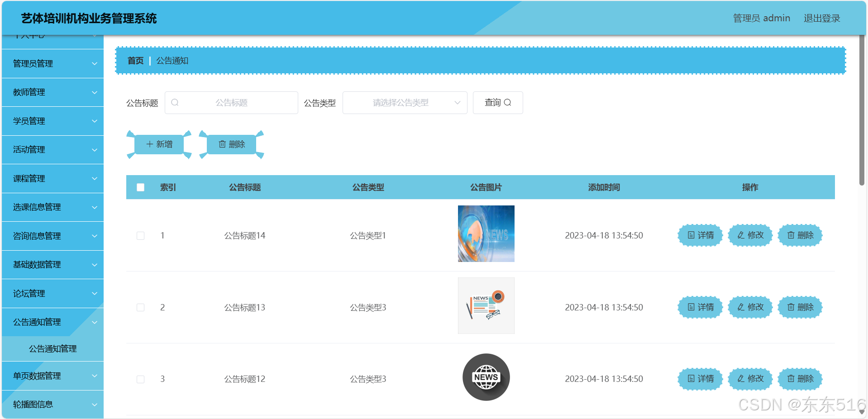This screenshot has height=419, width=868.
Task: Expand the 管理员管理 sidebar menu
Action: click(53, 64)
